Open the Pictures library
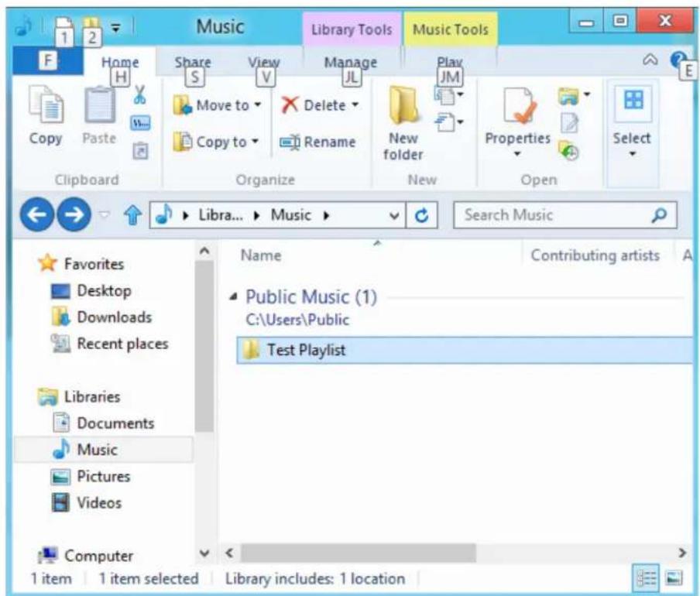 [x=91, y=477]
